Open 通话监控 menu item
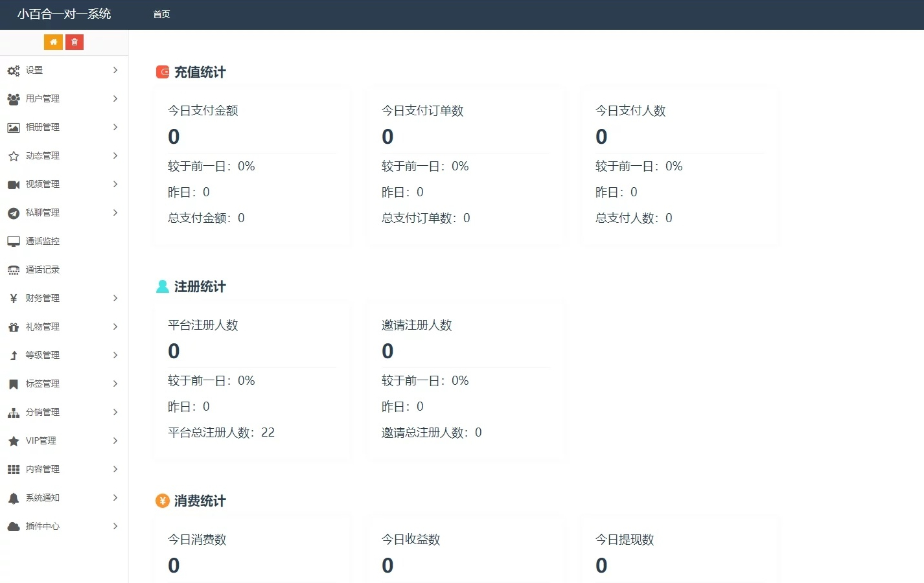The width and height of the screenshot is (924, 583). [64, 241]
